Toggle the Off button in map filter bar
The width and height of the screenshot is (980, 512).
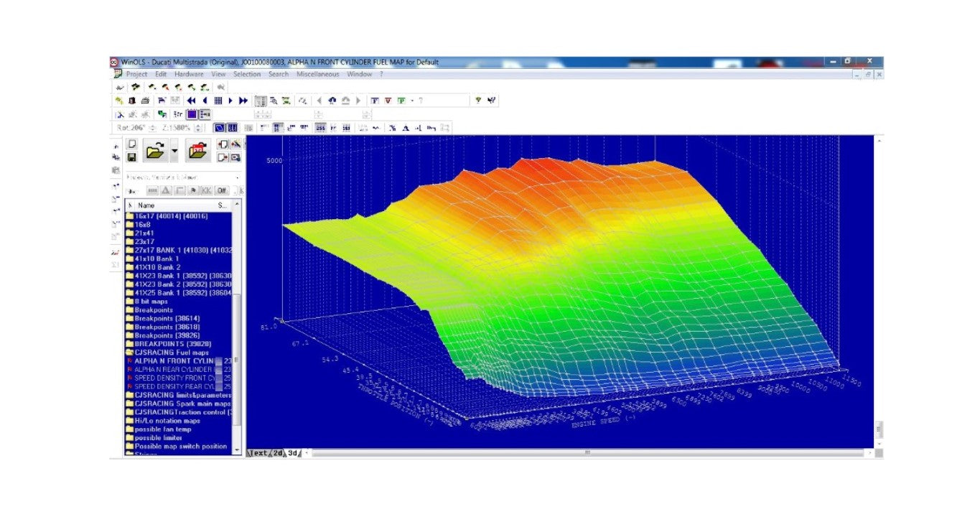click(x=222, y=190)
